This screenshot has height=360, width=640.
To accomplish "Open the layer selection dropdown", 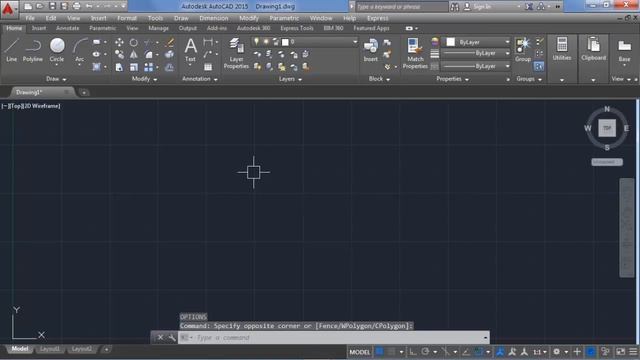I will pyautogui.click(x=355, y=42).
